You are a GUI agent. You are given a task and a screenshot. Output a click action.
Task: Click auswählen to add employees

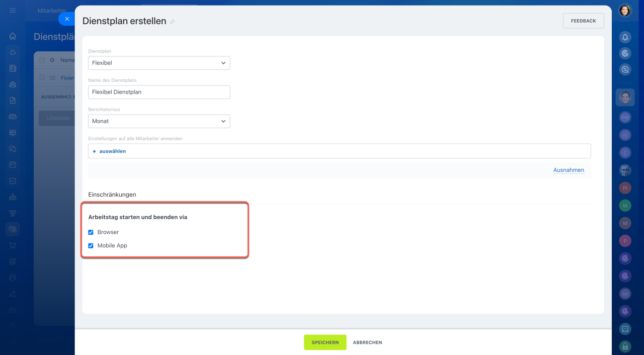109,151
